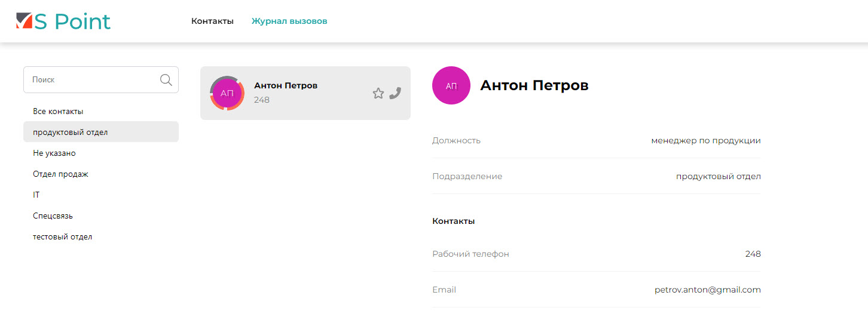Select Все контакты group
This screenshot has width=868, height=326.
point(58,112)
